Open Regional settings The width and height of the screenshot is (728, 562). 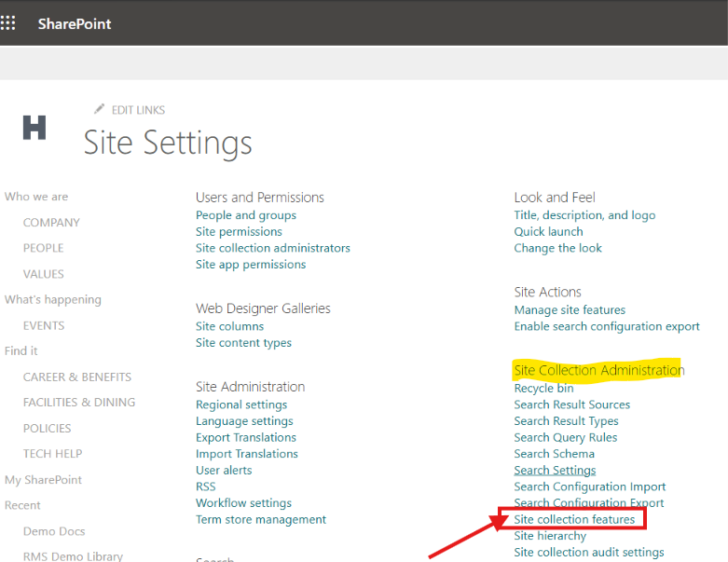pos(241,404)
